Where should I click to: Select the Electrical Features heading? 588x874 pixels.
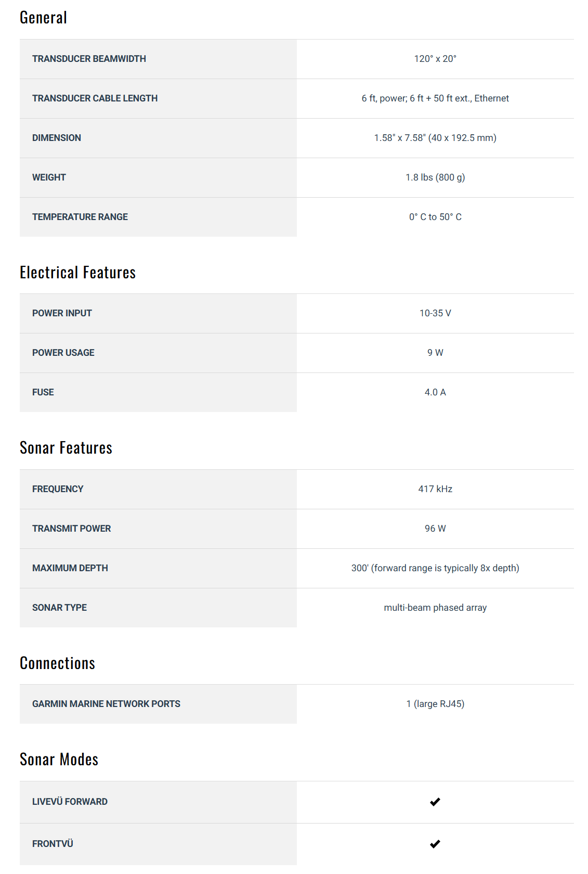(77, 273)
